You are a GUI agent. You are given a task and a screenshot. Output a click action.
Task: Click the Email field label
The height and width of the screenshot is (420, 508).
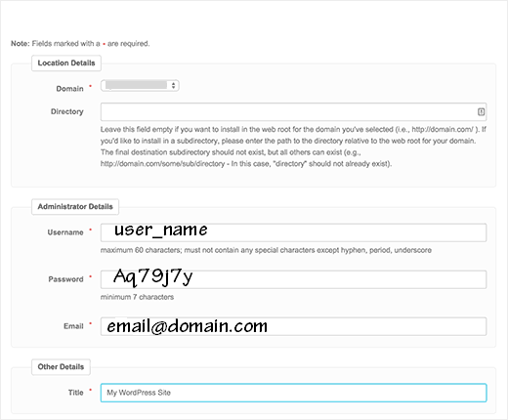click(73, 326)
